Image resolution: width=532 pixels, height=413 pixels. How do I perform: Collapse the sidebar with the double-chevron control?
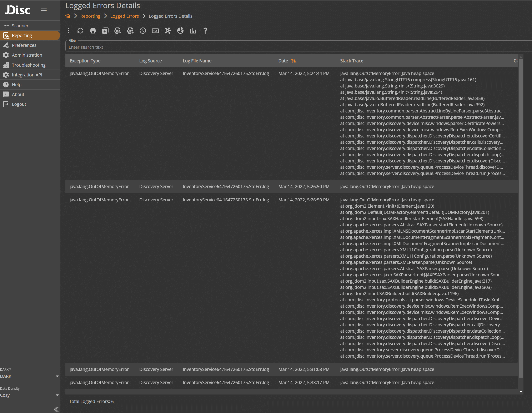[56, 409]
